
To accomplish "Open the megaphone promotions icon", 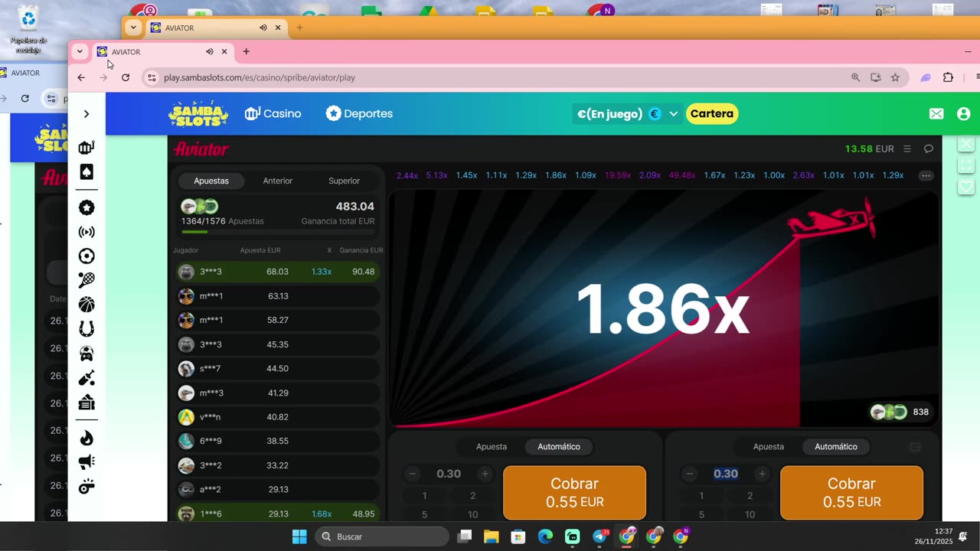I will 87,461.
